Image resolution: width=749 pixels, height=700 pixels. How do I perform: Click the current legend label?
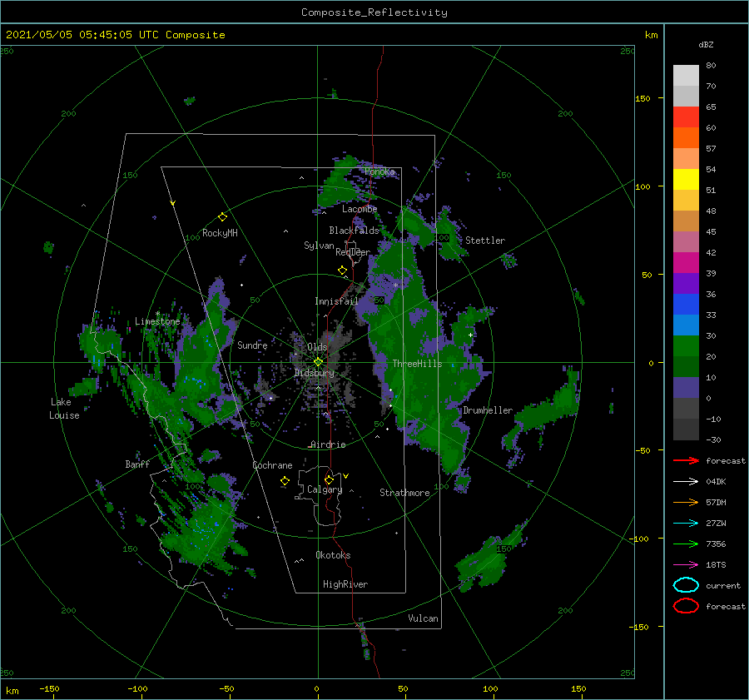pyautogui.click(x=723, y=586)
